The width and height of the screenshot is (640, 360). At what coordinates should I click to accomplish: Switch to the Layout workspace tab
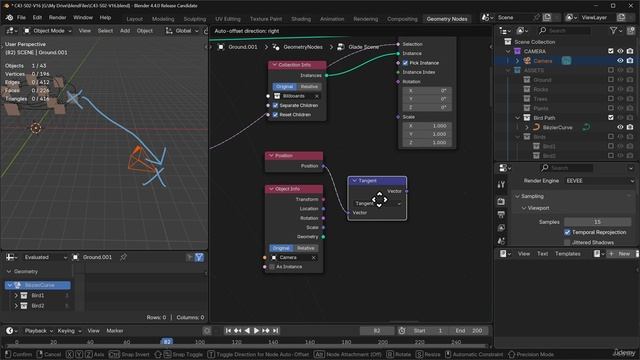coord(134,19)
